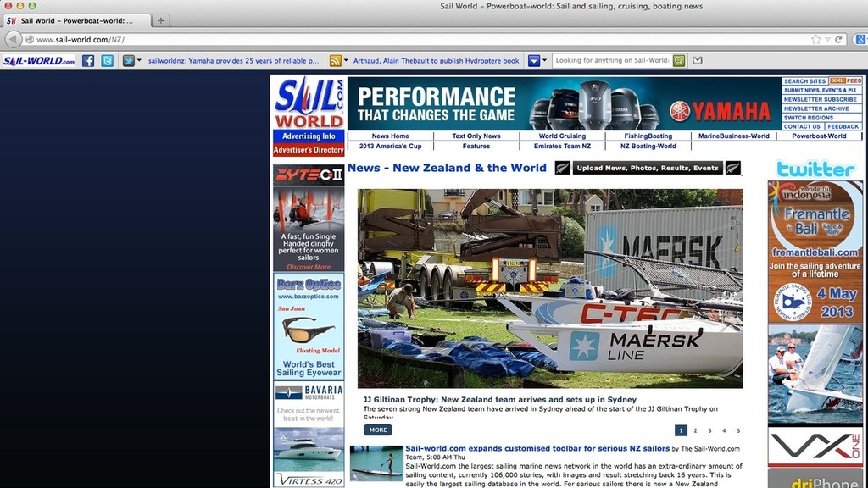Select slide page 1 in pagination

[x=681, y=430]
